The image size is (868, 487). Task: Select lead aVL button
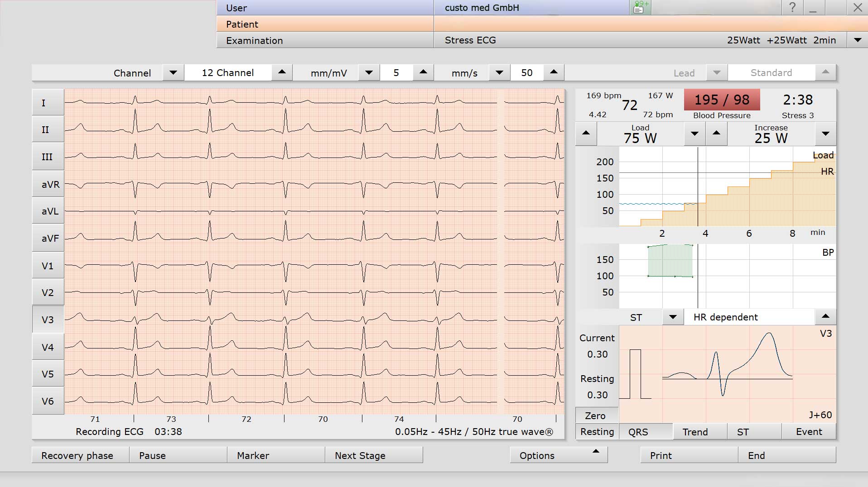point(48,211)
